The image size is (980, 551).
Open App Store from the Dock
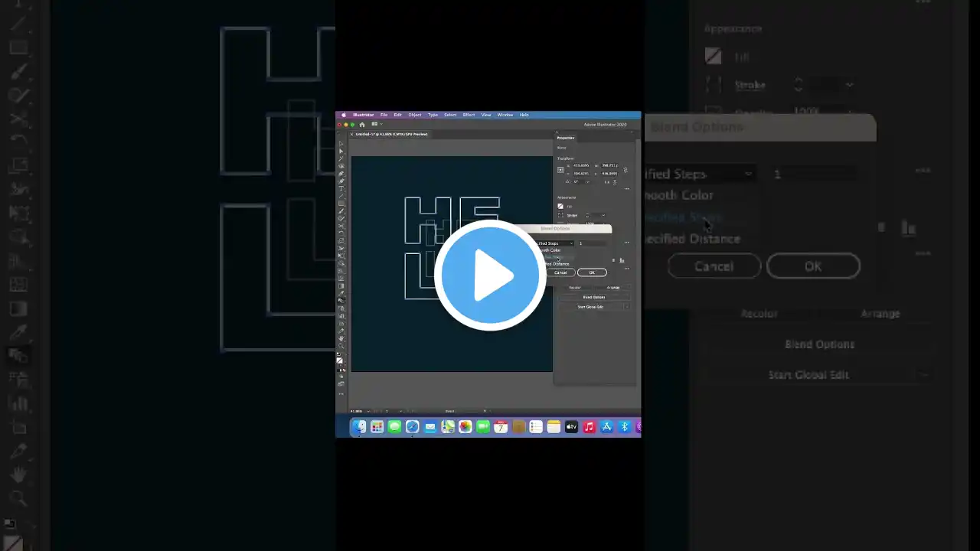606,427
